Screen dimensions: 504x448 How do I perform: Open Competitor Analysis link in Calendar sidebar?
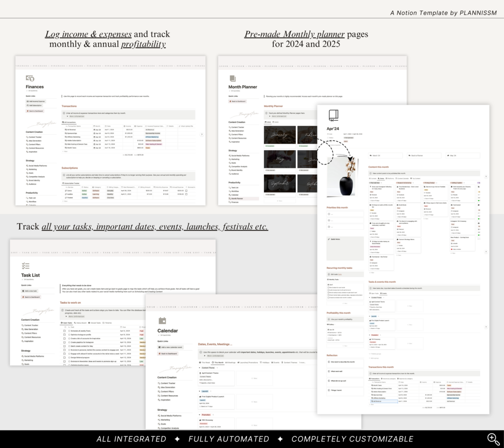[170, 428]
